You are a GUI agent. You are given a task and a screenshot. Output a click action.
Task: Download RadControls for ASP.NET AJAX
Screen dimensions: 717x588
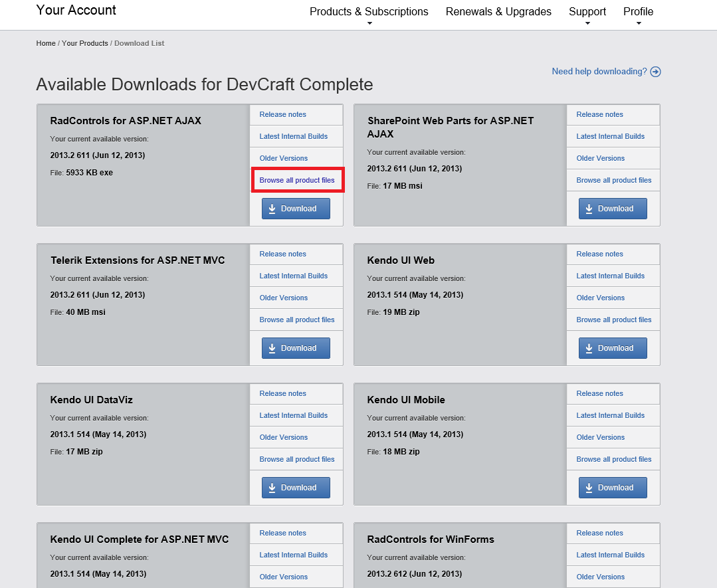[x=296, y=209]
